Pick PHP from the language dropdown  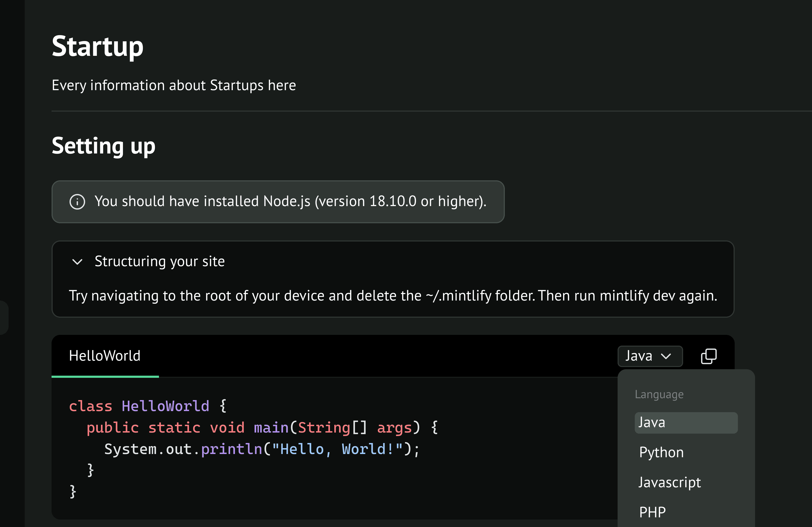652,512
